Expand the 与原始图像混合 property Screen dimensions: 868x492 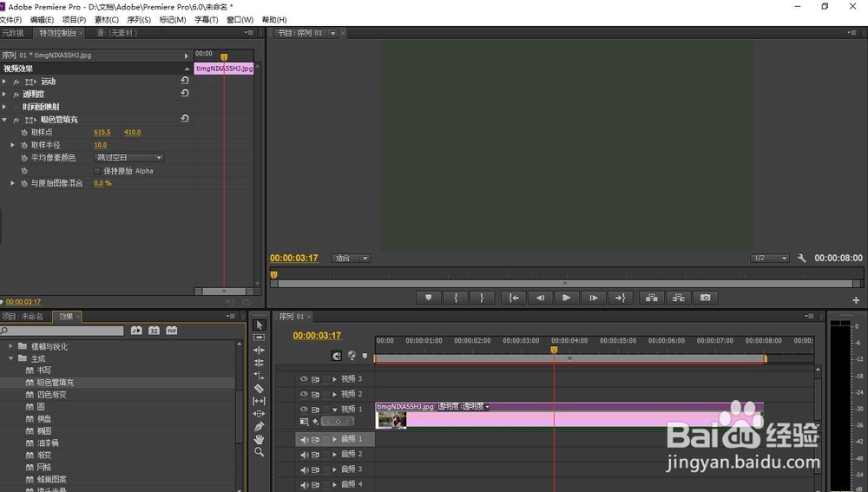(13, 183)
